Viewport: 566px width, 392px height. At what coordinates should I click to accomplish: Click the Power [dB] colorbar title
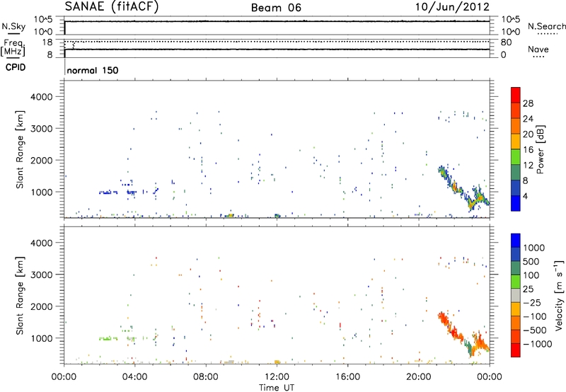point(540,149)
